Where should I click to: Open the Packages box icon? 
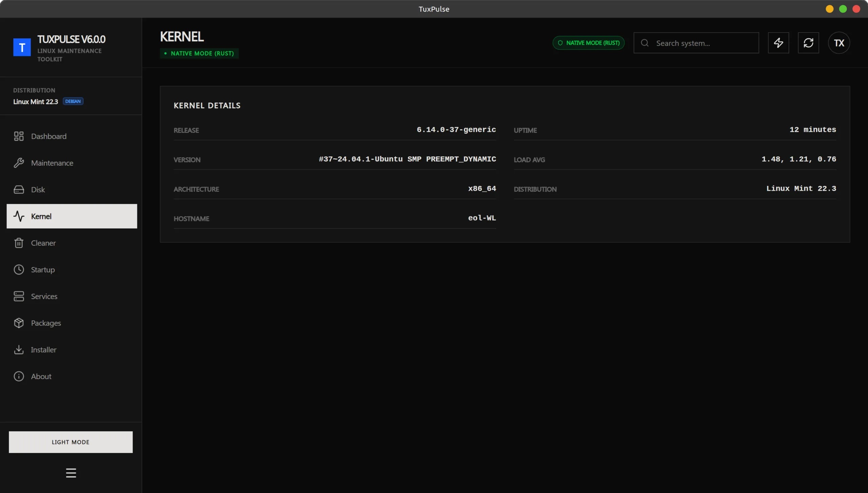19,323
